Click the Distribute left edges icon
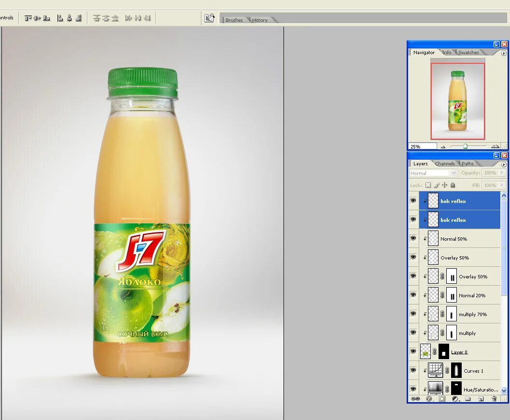510x420 pixels. (128, 18)
